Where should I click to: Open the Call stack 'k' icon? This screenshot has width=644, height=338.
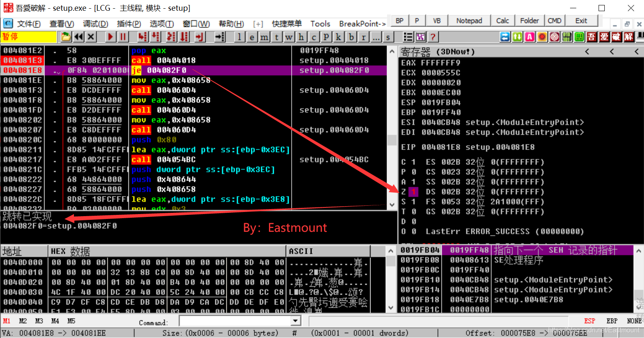(x=339, y=37)
